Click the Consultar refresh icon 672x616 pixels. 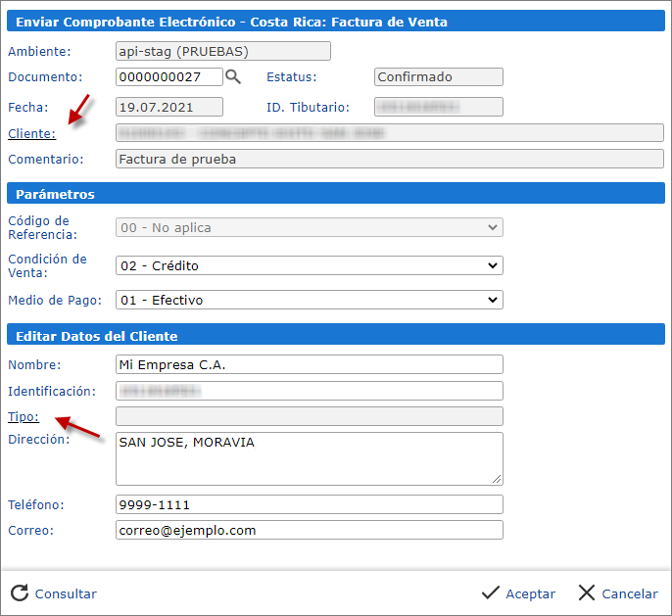20,592
